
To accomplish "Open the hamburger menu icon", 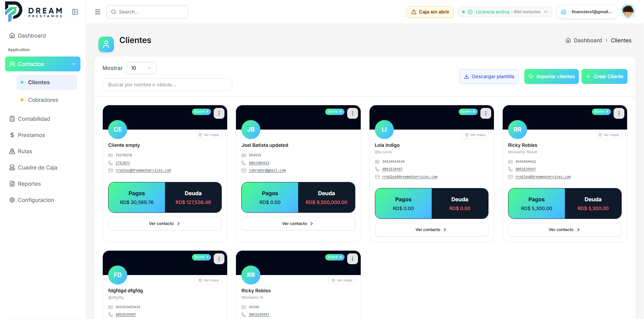I will click(98, 12).
